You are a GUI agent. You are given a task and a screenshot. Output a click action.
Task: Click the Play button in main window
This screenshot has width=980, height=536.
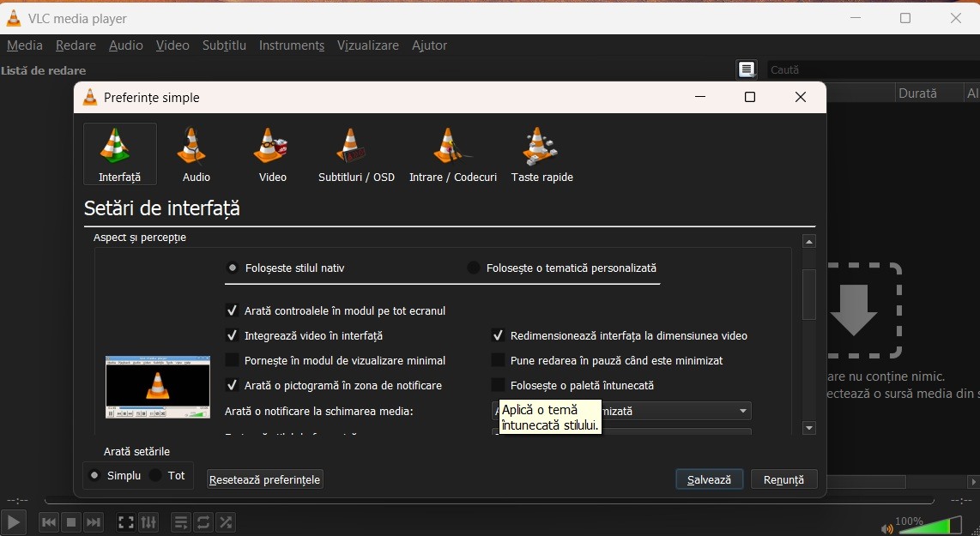(x=13, y=522)
